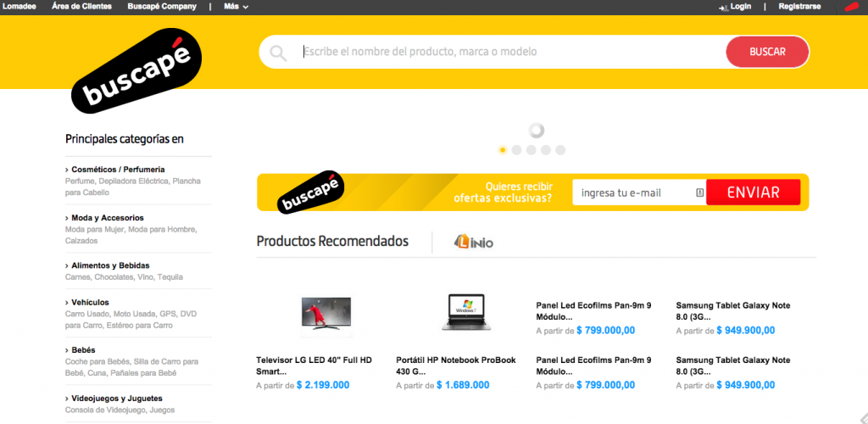Open the Televisor LG LED product image
This screenshot has width=868, height=424.
[x=326, y=313]
